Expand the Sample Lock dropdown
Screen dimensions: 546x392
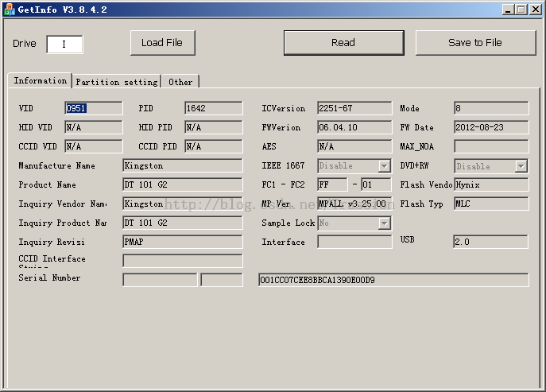pos(384,223)
